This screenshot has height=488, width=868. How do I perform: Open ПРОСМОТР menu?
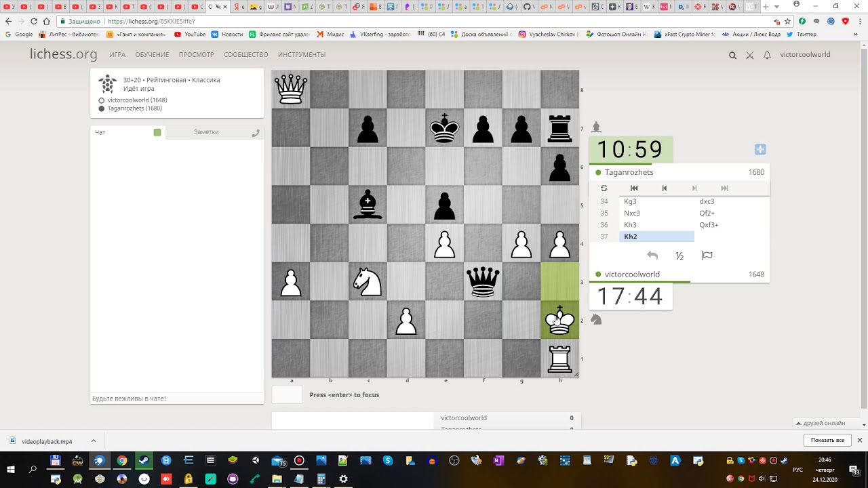[x=197, y=55]
